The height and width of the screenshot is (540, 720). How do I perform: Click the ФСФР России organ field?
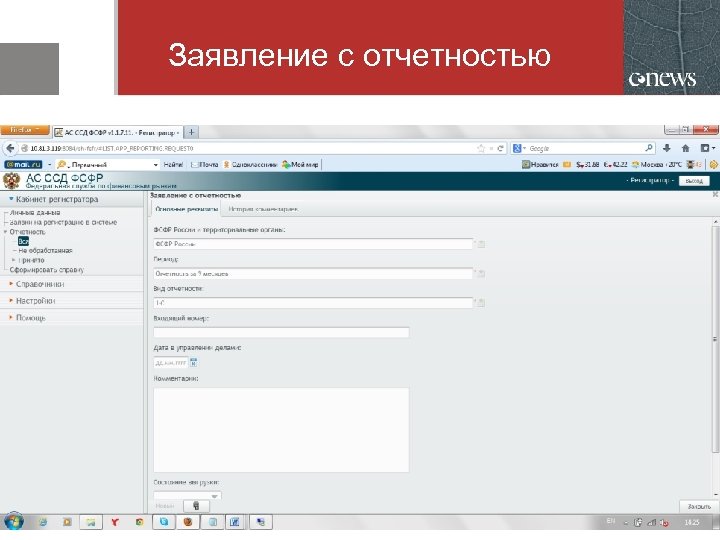coord(313,244)
